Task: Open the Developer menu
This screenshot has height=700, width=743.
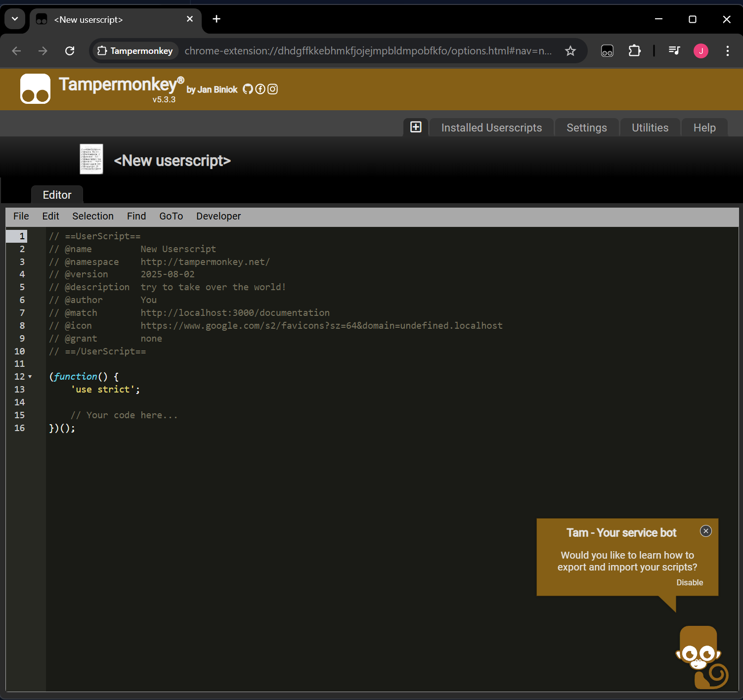Action: coord(218,216)
